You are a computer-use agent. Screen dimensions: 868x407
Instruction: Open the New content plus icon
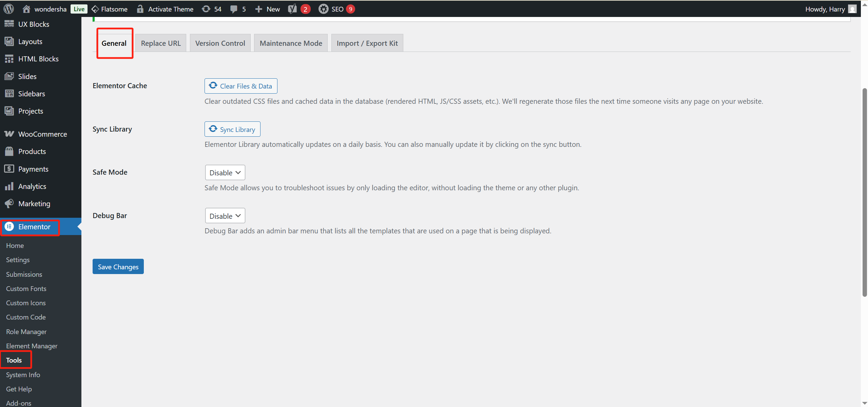click(259, 9)
